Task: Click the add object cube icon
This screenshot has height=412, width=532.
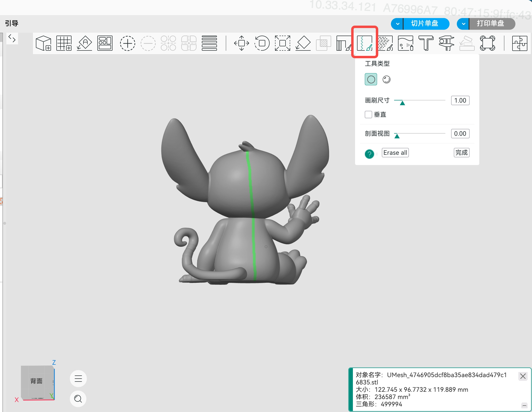Action: [43, 43]
